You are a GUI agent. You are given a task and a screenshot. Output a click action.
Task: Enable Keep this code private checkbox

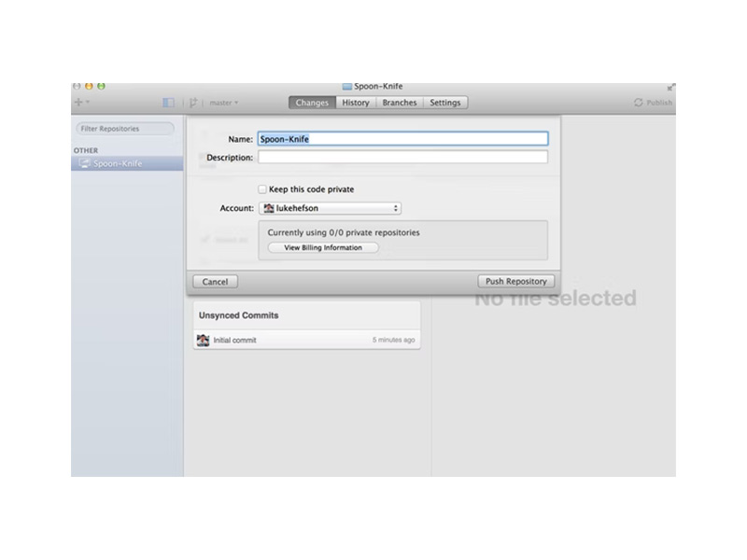(x=262, y=189)
